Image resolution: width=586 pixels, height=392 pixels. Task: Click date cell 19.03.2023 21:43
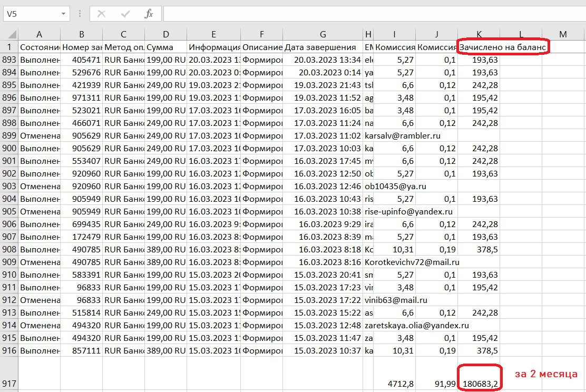pyautogui.click(x=323, y=85)
